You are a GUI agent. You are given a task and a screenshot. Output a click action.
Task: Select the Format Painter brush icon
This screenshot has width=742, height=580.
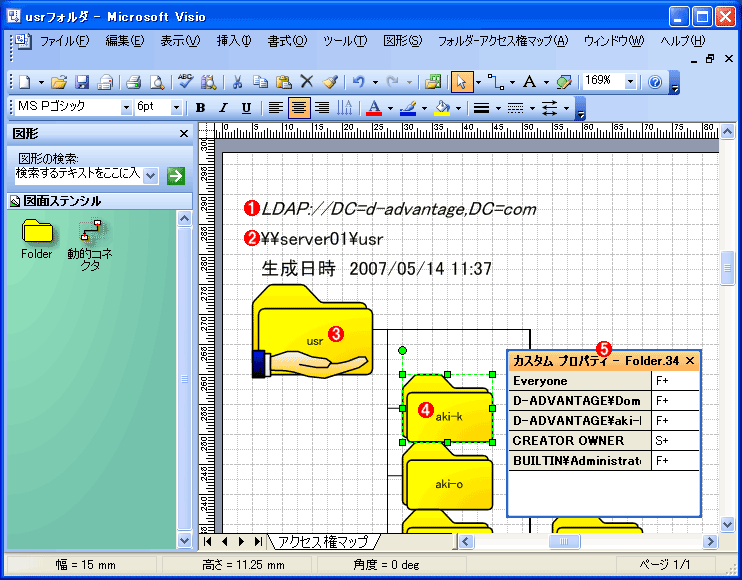click(x=330, y=82)
